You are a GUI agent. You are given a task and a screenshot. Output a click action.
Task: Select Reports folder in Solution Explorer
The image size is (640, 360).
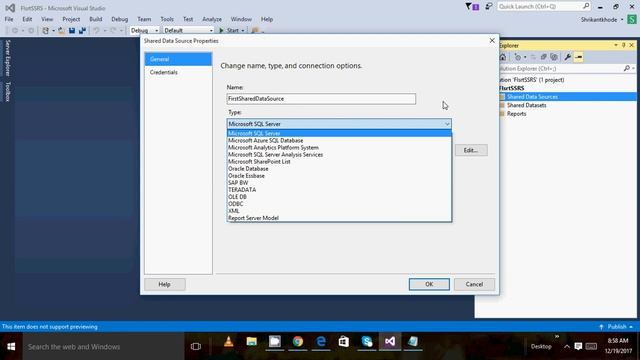click(x=516, y=114)
